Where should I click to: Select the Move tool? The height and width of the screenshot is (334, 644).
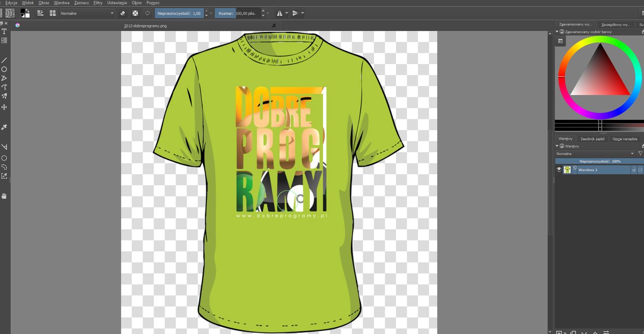pyautogui.click(x=4, y=107)
